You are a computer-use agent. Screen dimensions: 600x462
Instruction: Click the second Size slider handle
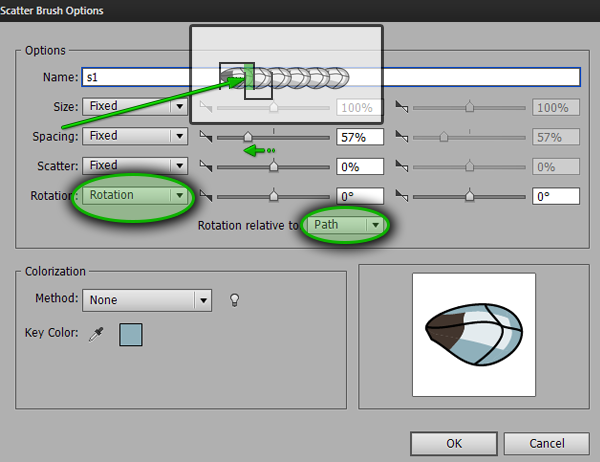[469, 107]
